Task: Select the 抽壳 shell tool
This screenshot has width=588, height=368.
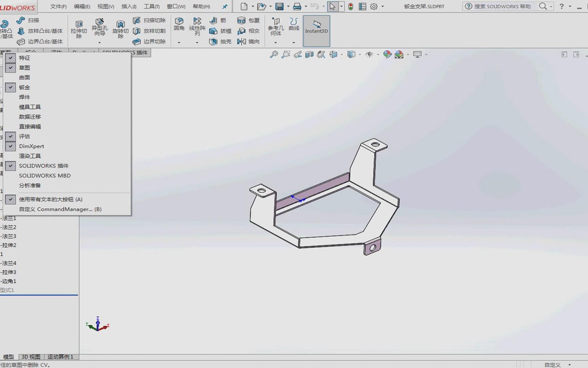Action: [x=219, y=42]
